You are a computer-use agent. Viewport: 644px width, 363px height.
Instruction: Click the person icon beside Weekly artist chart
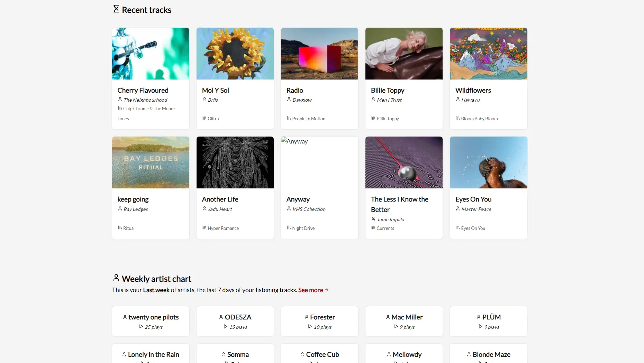116,278
